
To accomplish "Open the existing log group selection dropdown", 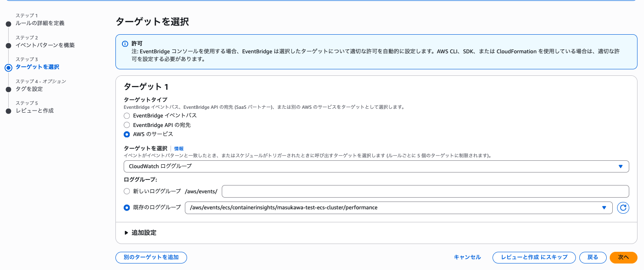I will pos(397,208).
